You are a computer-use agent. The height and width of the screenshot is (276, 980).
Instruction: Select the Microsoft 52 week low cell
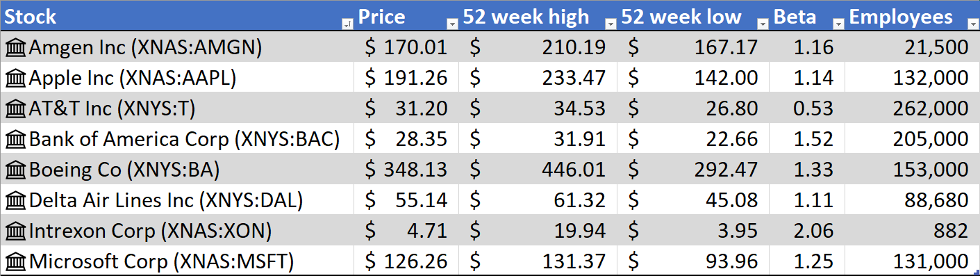pyautogui.click(x=693, y=261)
